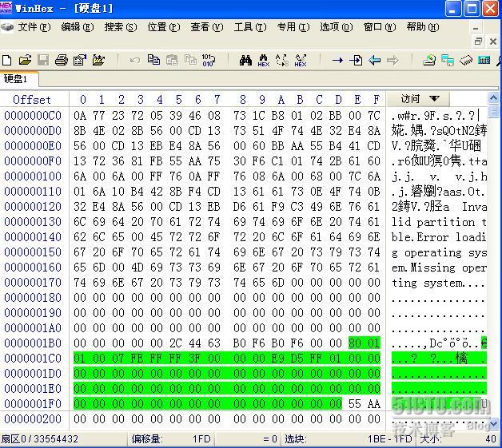Viewport: 502px width, 448px height.
Task: Click the scrollbar up arrow
Action: coord(495,99)
